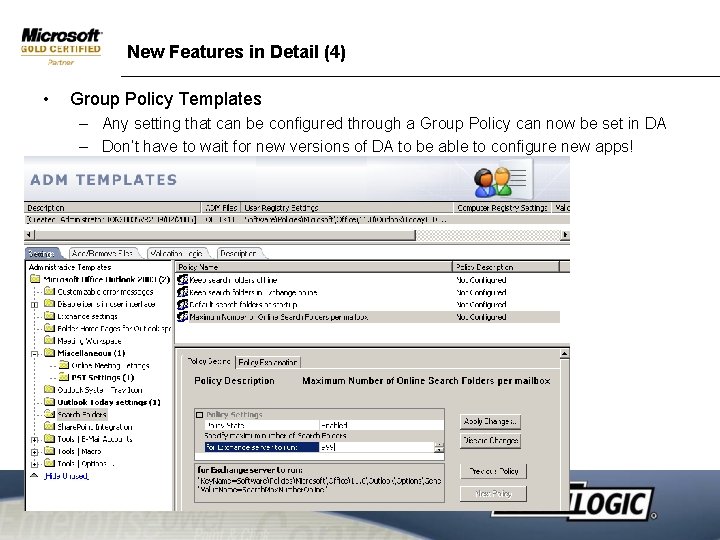Click the ADM Files column header
Viewport: 720px width, 540px height.
(221, 208)
